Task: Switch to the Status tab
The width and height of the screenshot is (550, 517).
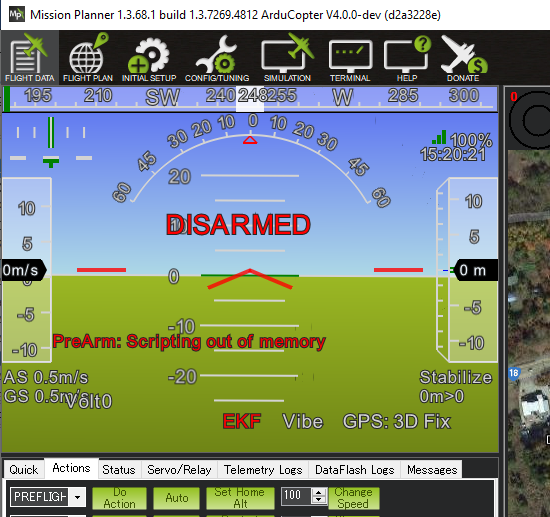Action: 119,469
